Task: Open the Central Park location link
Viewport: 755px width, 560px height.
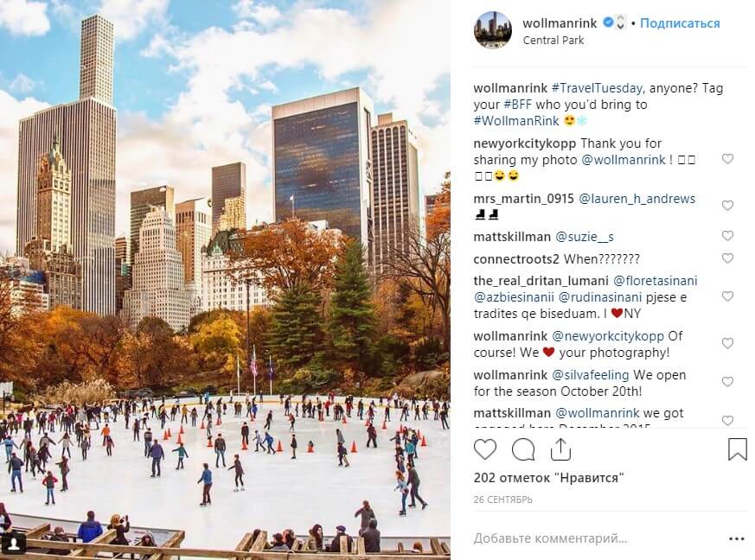Action: (x=553, y=41)
